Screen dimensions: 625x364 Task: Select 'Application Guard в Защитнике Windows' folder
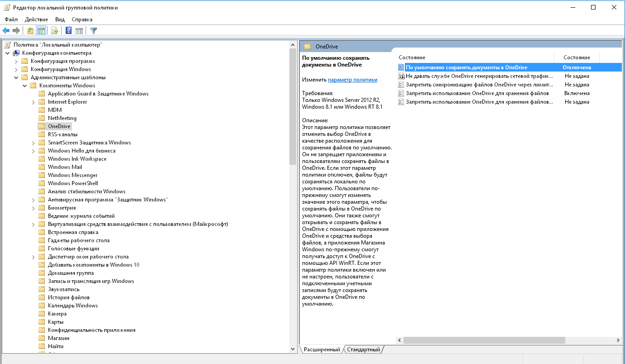click(98, 94)
